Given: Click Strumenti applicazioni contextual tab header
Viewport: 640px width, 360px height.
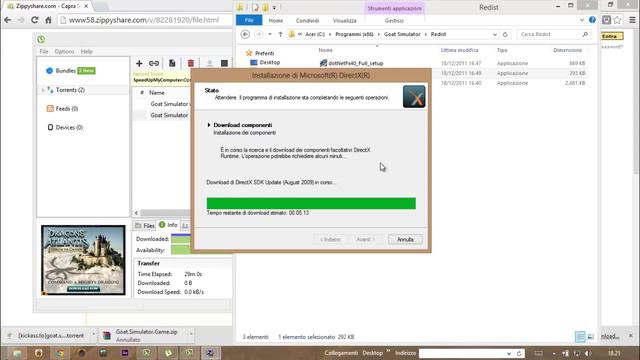Looking at the screenshot, I should click(x=394, y=8).
